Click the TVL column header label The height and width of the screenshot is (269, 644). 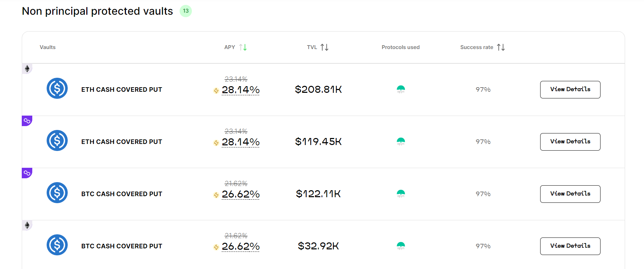tap(312, 47)
